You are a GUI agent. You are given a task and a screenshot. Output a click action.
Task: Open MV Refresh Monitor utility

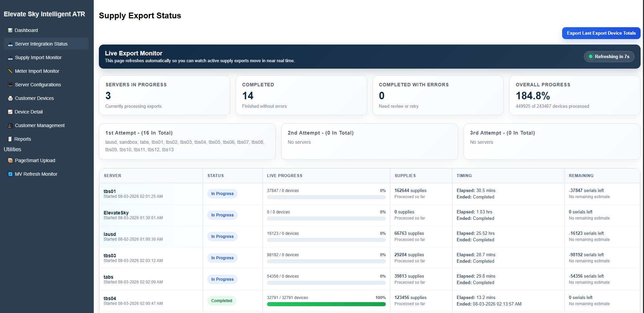pyautogui.click(x=46, y=174)
